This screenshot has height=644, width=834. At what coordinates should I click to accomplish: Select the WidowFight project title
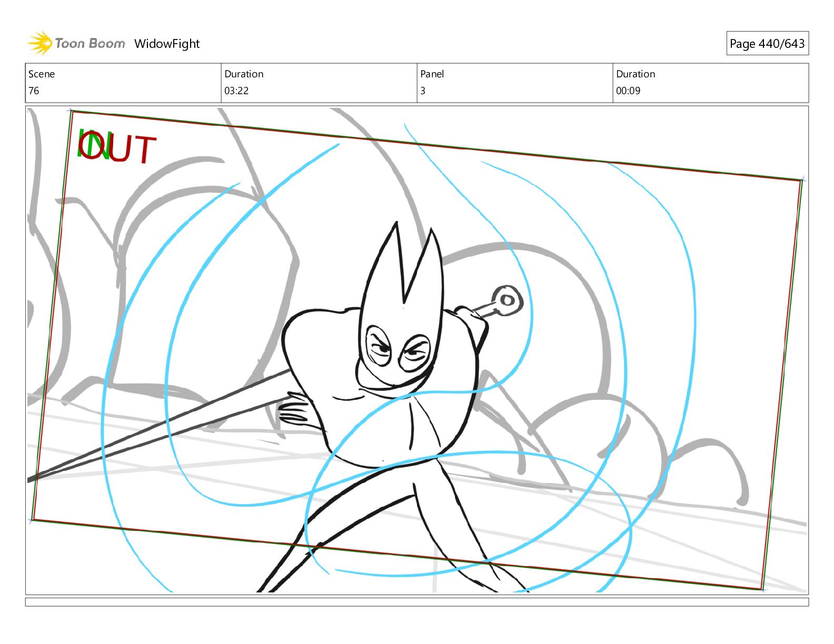pos(167,44)
